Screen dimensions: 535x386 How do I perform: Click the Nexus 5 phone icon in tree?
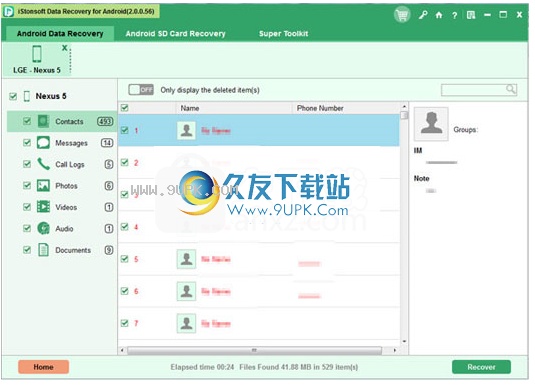tap(27, 96)
